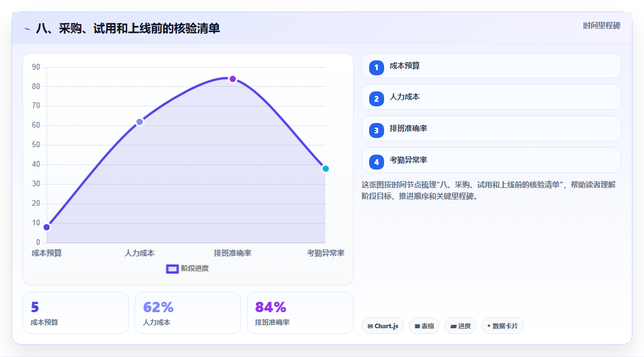Click the y-axis value 90
Viewport: 644px width, 357px height.
[36, 67]
